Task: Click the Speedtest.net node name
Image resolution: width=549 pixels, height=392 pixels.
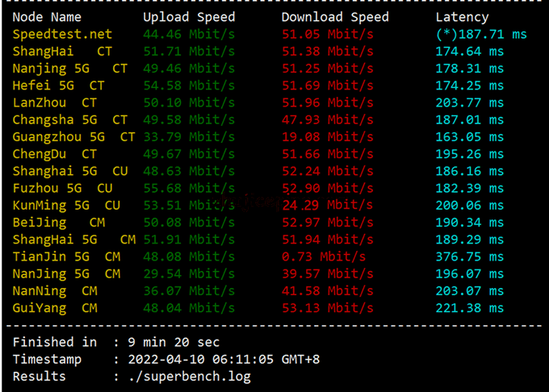Action: pos(62,34)
